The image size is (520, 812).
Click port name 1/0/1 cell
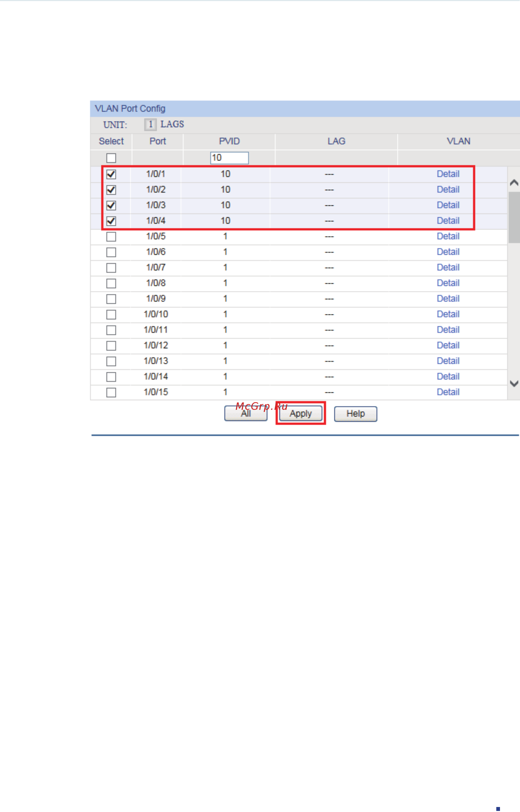pos(156,174)
